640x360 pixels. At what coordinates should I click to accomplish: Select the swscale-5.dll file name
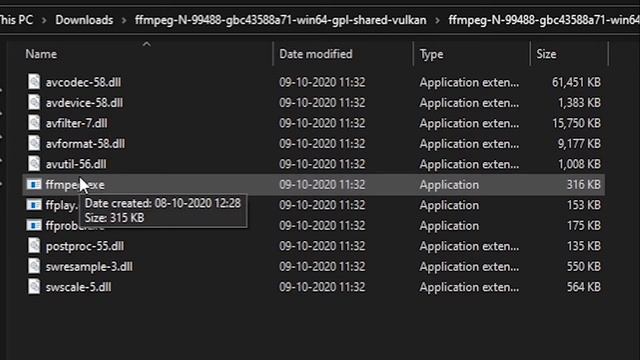[x=78, y=287]
